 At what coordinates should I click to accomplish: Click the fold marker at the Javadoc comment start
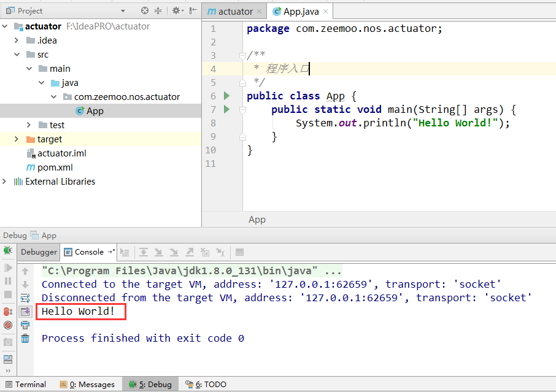242,56
